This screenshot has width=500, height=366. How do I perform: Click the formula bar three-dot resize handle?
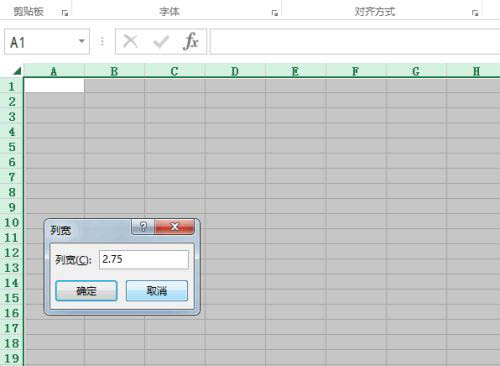[x=102, y=41]
